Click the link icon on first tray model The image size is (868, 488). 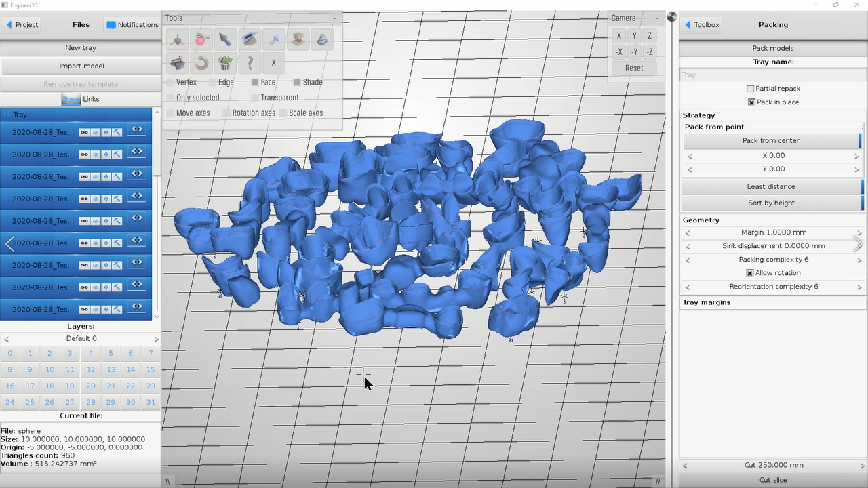pos(84,132)
